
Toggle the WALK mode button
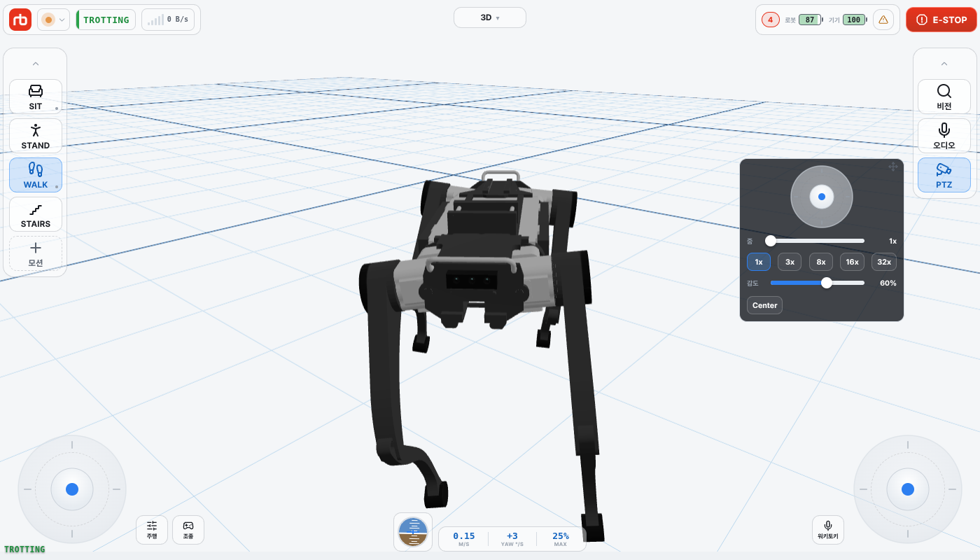click(x=36, y=175)
